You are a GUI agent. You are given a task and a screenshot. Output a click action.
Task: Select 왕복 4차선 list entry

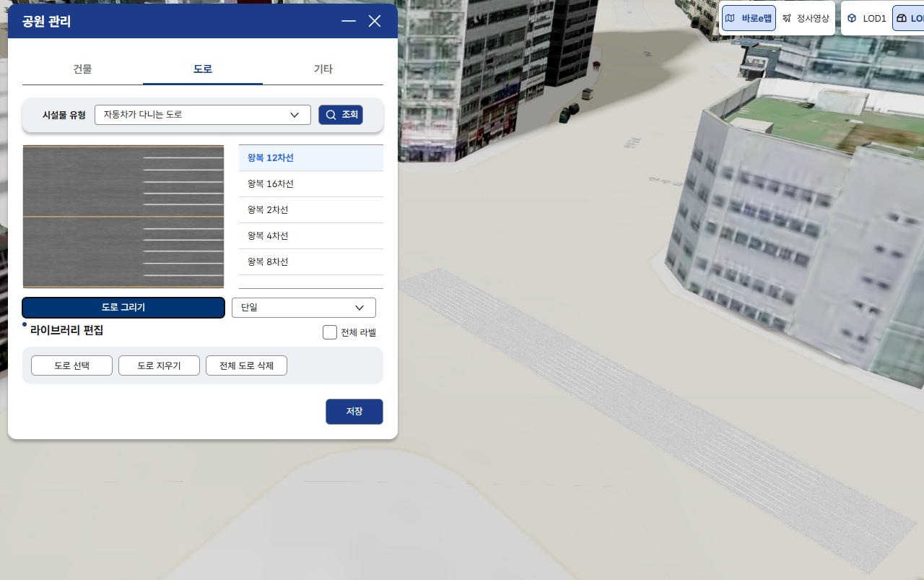coord(311,236)
